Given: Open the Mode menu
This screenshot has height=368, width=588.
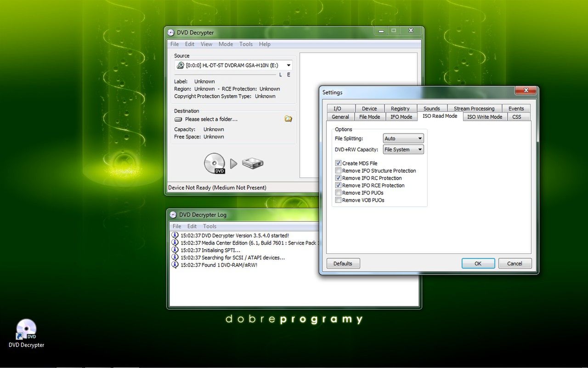Looking at the screenshot, I should coord(226,44).
